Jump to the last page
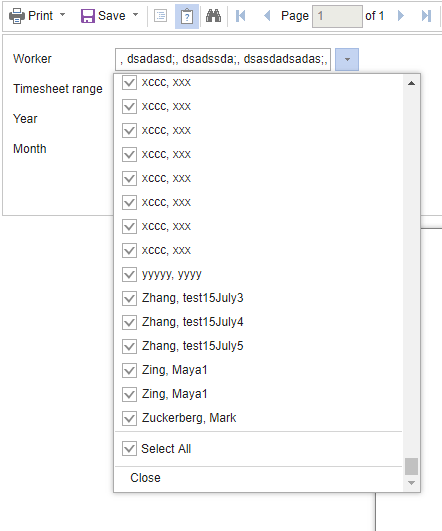This screenshot has height=531, width=442. 426,16
